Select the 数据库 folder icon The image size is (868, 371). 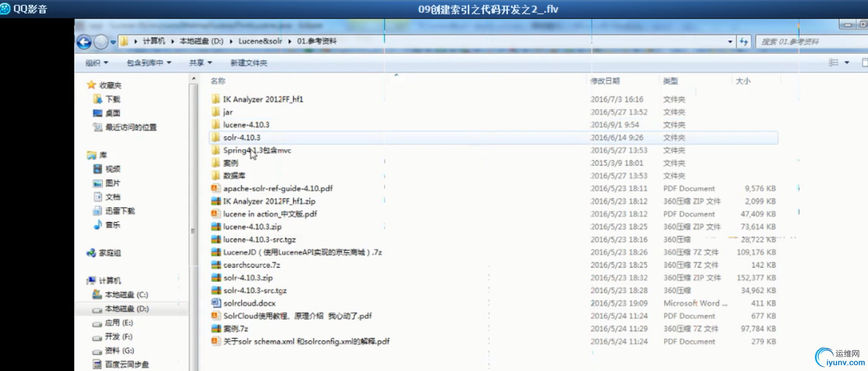[x=215, y=176]
